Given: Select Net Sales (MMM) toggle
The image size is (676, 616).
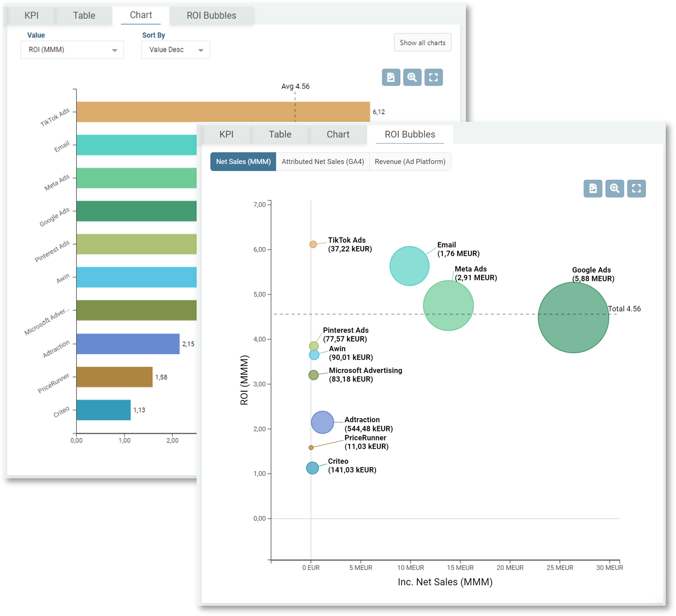Looking at the screenshot, I should pyautogui.click(x=243, y=162).
